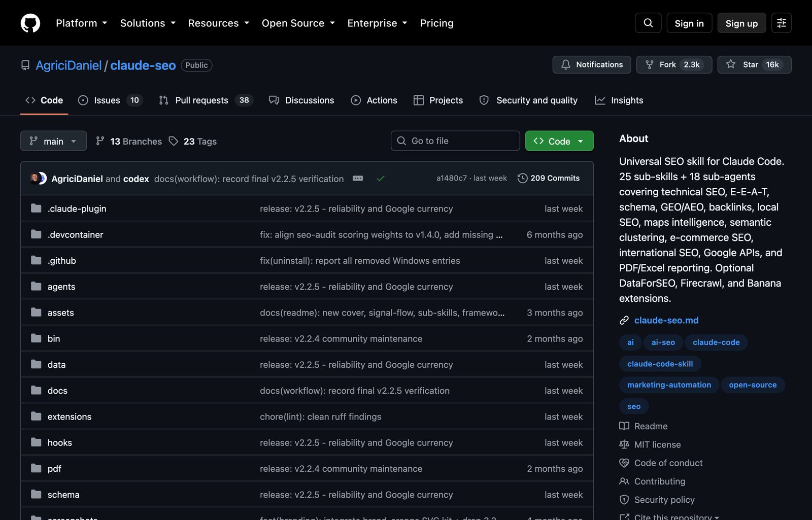Click the Code of conduct heart icon
The height and width of the screenshot is (520, 812).
pos(624,463)
